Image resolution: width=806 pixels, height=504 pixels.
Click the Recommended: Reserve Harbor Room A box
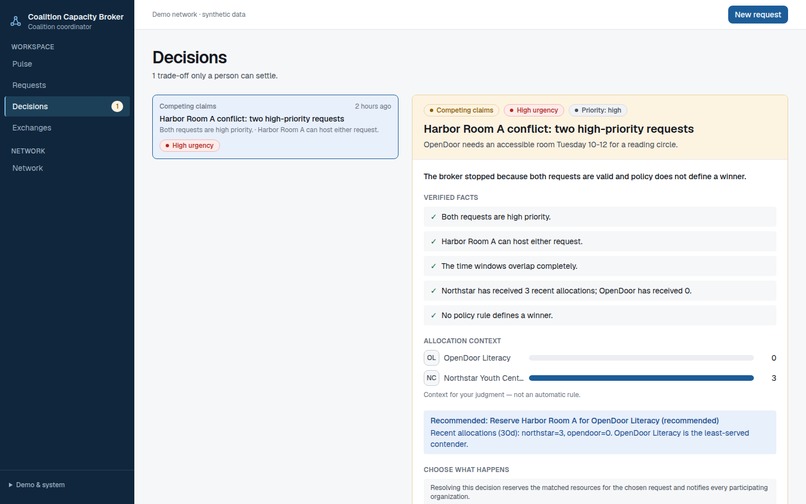click(x=599, y=432)
